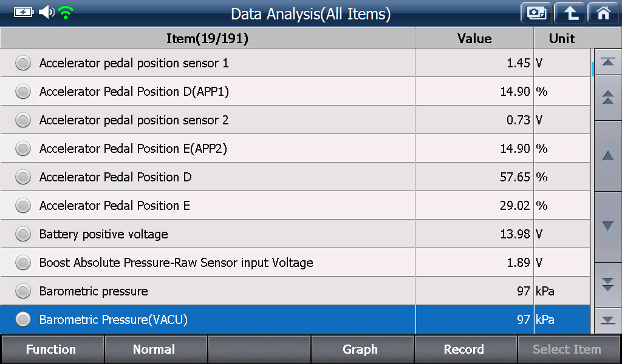Viewport: 622px width, 364px height.
Task: Jump to the top of the list arrow
Action: tap(607, 62)
